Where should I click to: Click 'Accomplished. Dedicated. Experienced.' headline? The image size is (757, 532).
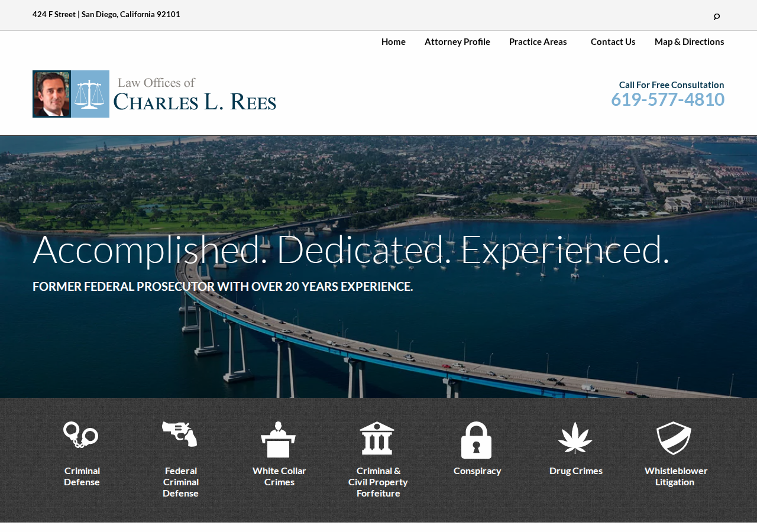click(x=351, y=249)
